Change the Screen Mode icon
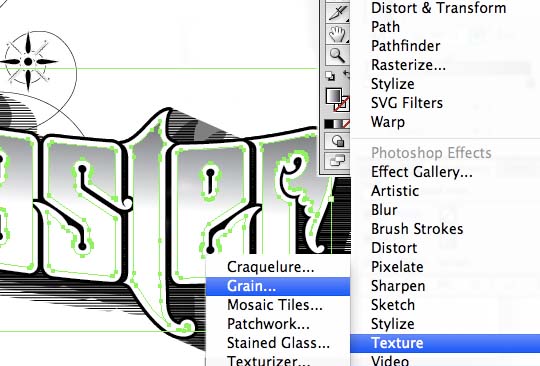This screenshot has height=366, width=540. (x=338, y=160)
